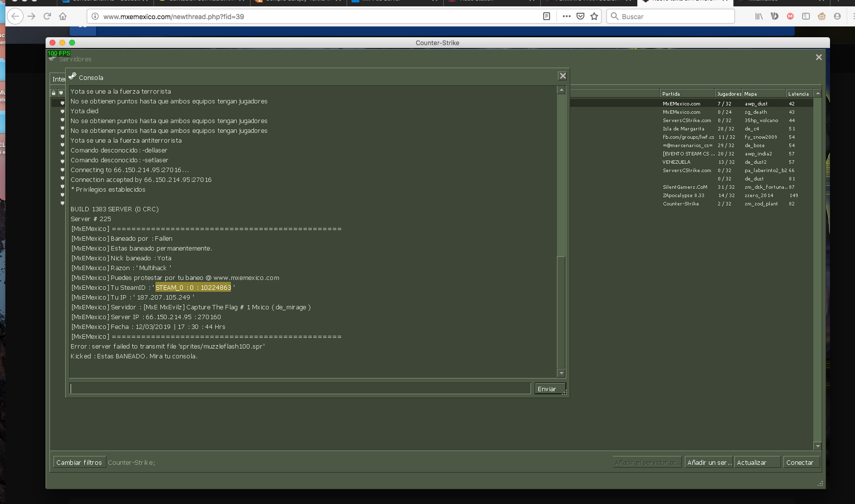Viewport: 855px width, 504px height.
Task: Sort servers by Jugadores column
Action: click(729, 94)
